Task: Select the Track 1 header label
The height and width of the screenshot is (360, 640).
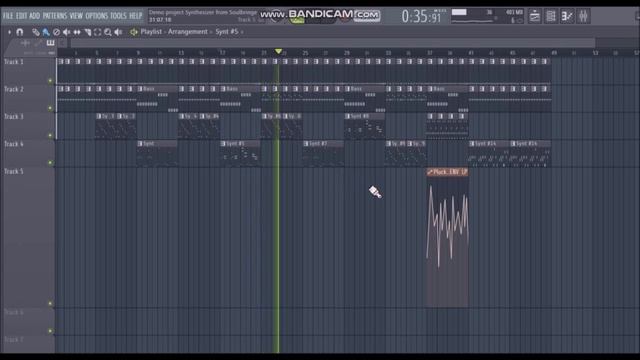Action: coord(14,62)
